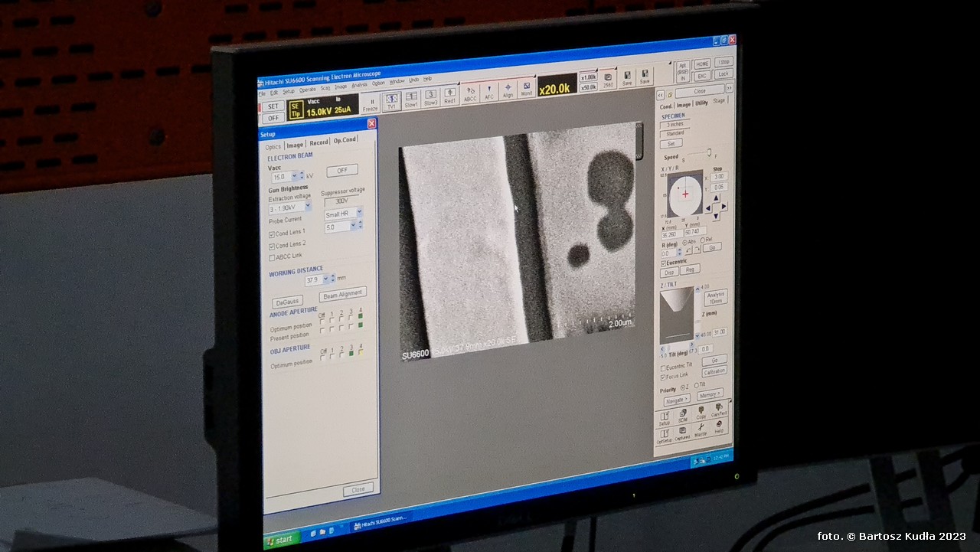Click the Analysis 10mm button

[716, 297]
